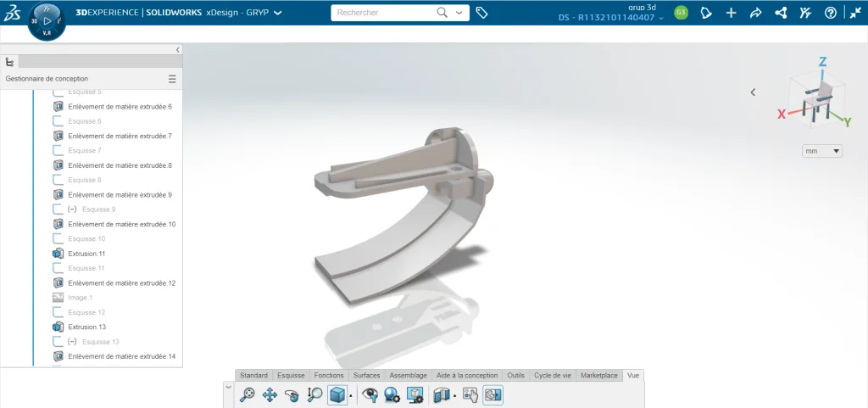Expand the xDesign - GRYP app dropdown
This screenshot has width=868, height=408.
click(278, 13)
